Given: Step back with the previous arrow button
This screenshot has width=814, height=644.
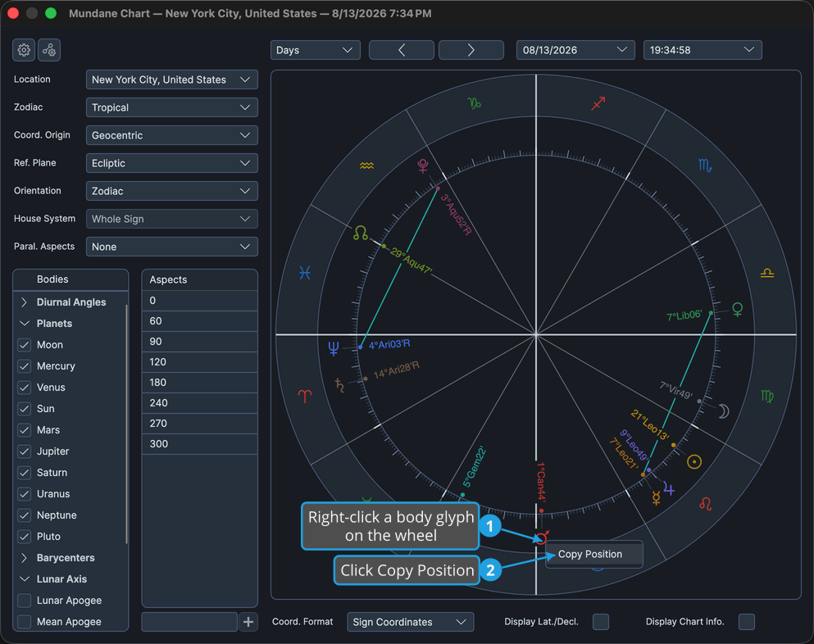Looking at the screenshot, I should (402, 50).
